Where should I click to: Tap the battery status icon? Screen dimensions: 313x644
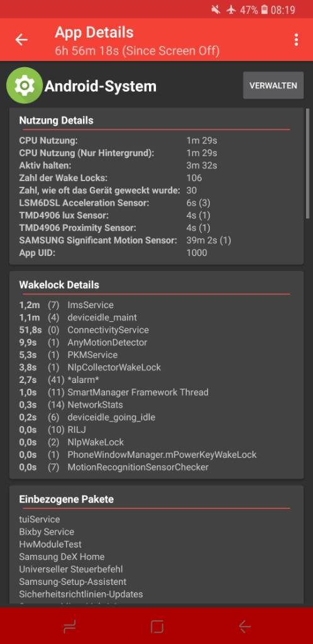pyautogui.click(x=265, y=10)
